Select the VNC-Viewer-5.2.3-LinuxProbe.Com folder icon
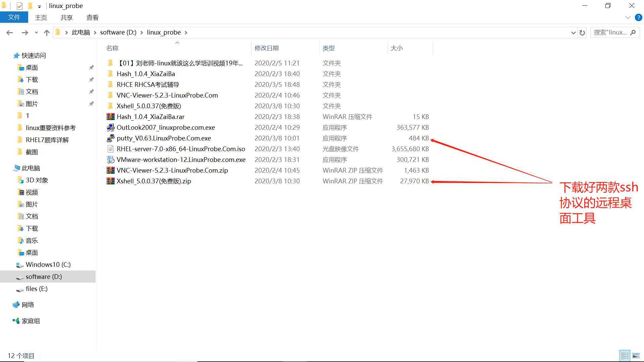This screenshot has width=644, height=362. coord(110,95)
